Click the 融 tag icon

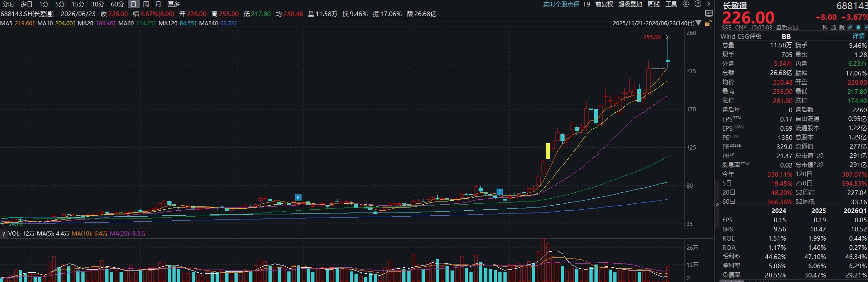pos(842,28)
